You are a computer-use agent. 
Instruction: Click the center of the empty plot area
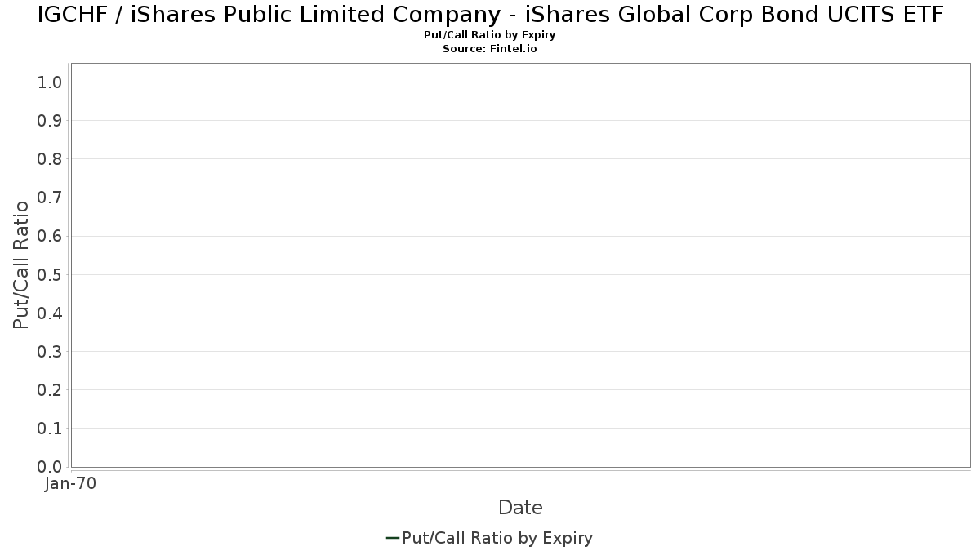click(x=520, y=264)
